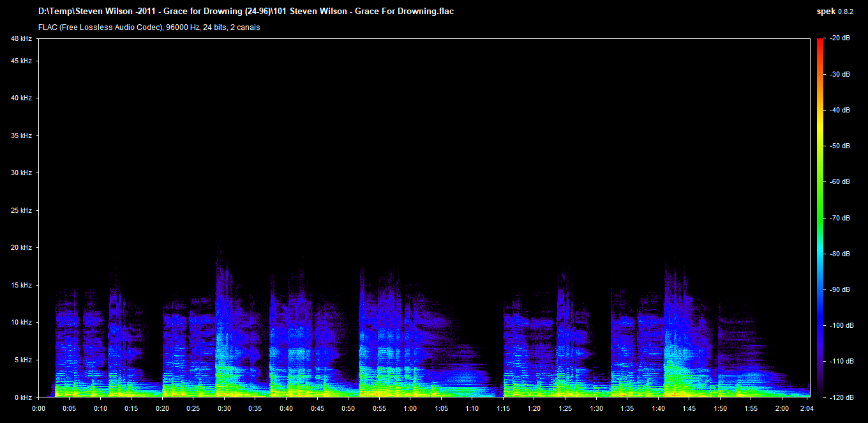868x423 pixels.
Task: Click the -20 dB scale label
Action: point(839,38)
